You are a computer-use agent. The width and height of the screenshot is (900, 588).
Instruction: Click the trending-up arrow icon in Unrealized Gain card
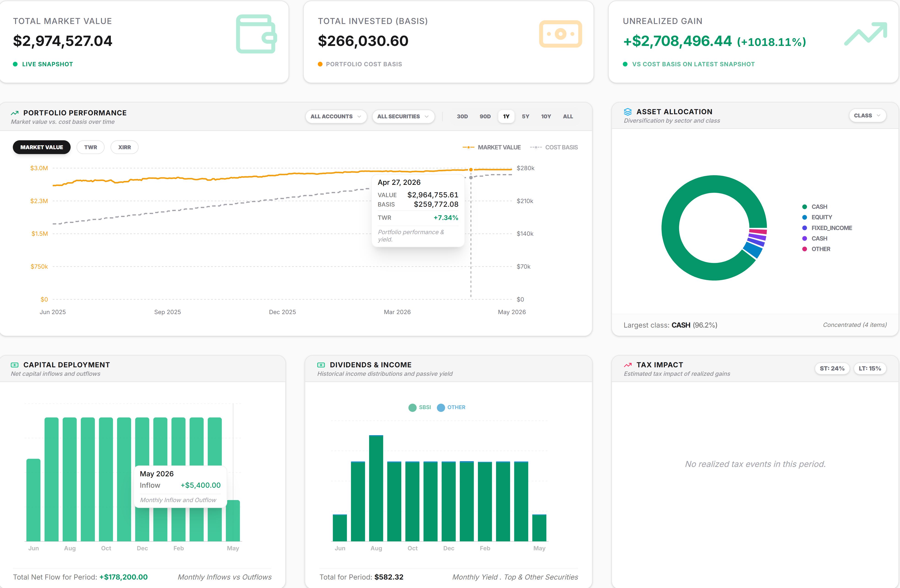tap(865, 34)
